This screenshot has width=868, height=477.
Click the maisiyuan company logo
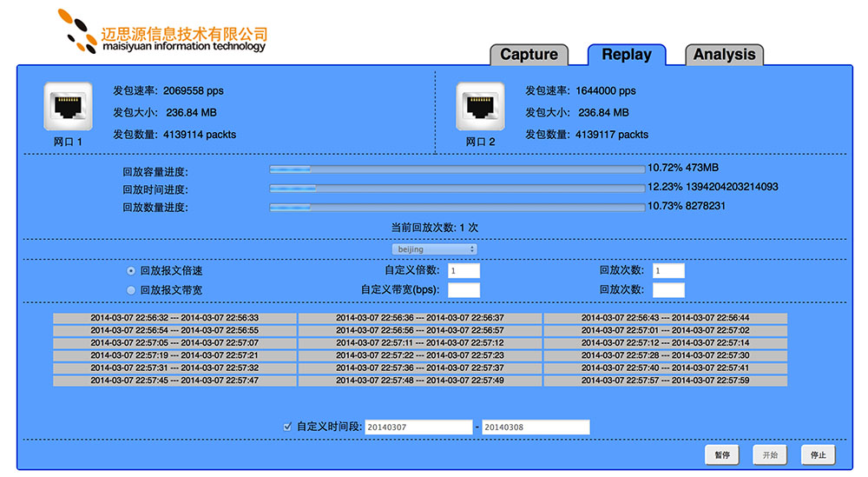coord(162,31)
